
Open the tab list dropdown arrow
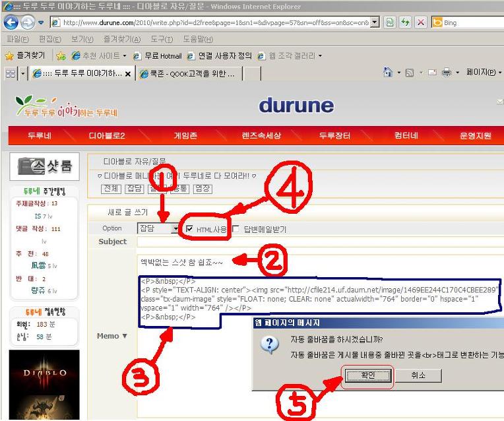coord(23,74)
